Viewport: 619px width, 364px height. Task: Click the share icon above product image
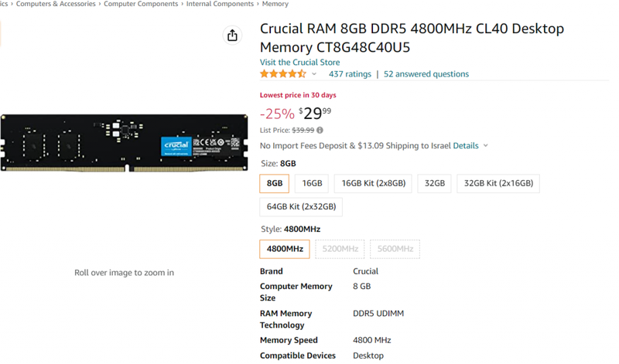point(232,36)
